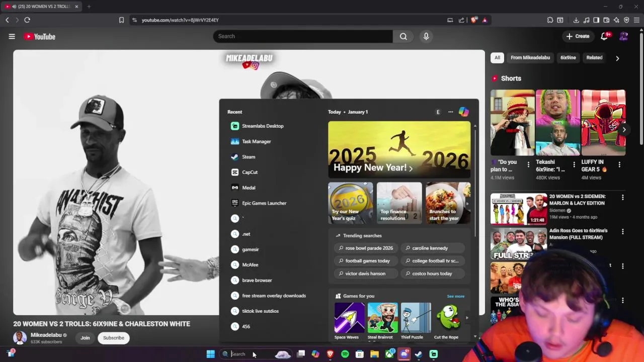This screenshot has height=362, width=644.
Task: Search trending 'rose bowl parade 2026'
Action: [x=366, y=248]
